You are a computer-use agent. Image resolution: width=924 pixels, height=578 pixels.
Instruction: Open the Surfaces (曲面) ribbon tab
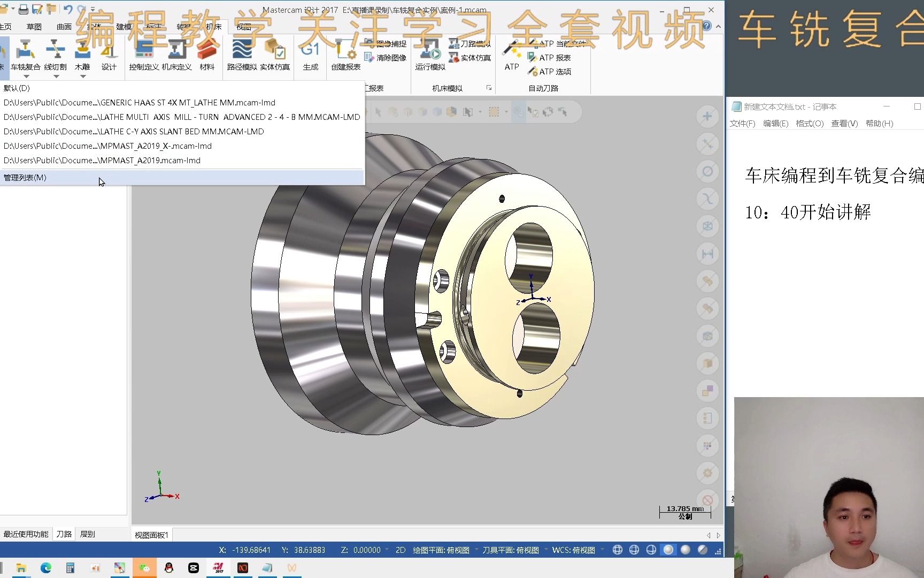[64, 27]
